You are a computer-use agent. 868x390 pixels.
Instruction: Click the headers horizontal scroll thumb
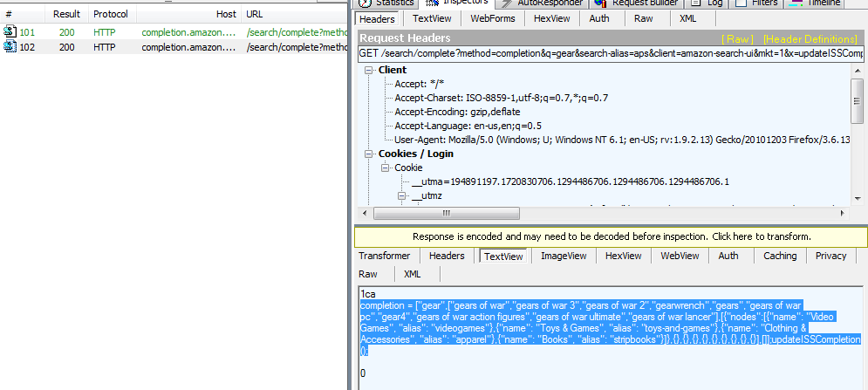(x=446, y=213)
